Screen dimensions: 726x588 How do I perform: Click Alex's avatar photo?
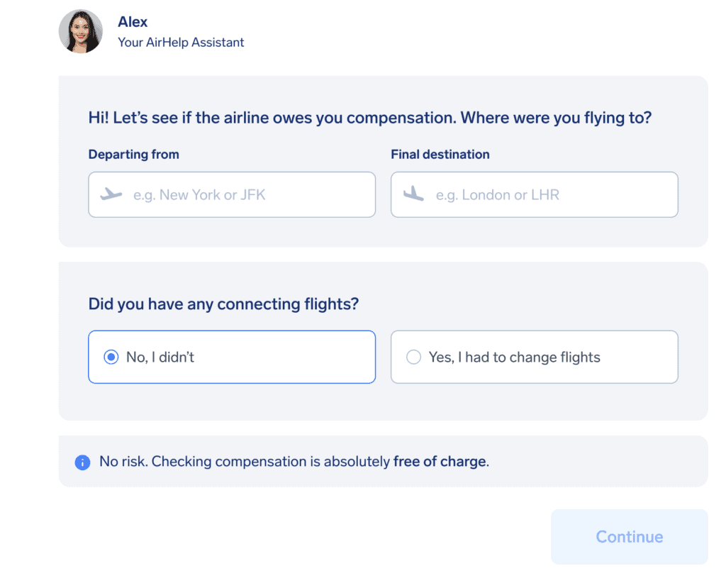pyautogui.click(x=80, y=31)
